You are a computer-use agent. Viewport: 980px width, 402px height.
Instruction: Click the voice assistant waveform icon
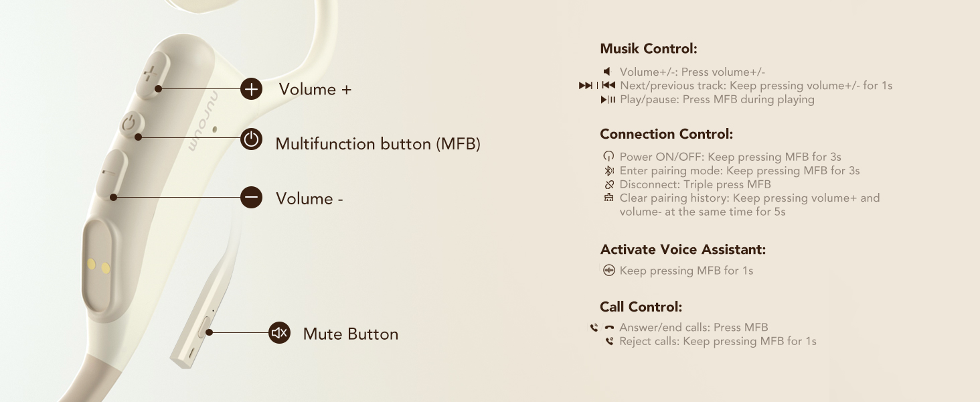pos(608,271)
